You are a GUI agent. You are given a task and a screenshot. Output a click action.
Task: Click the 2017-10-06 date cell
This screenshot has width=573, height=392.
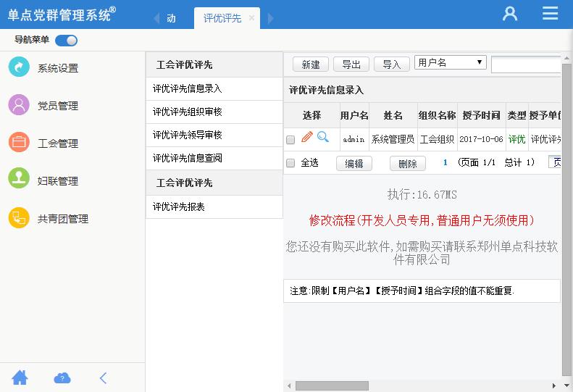click(x=481, y=139)
